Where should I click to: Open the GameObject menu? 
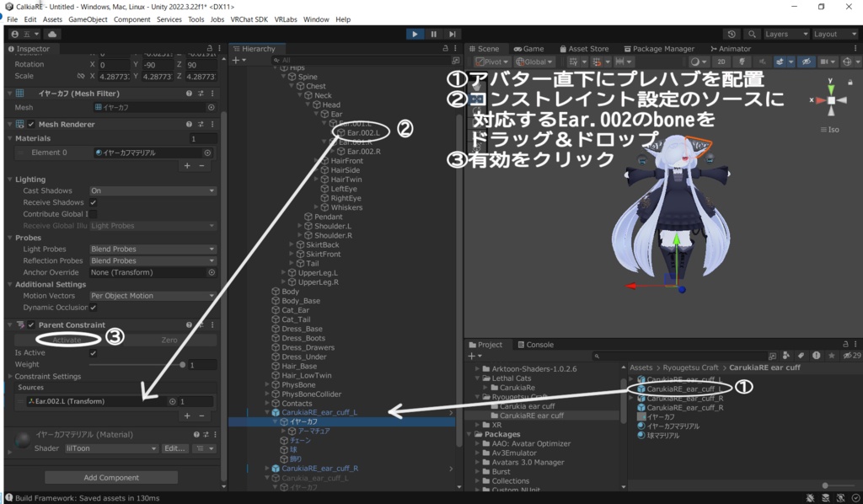click(x=88, y=19)
